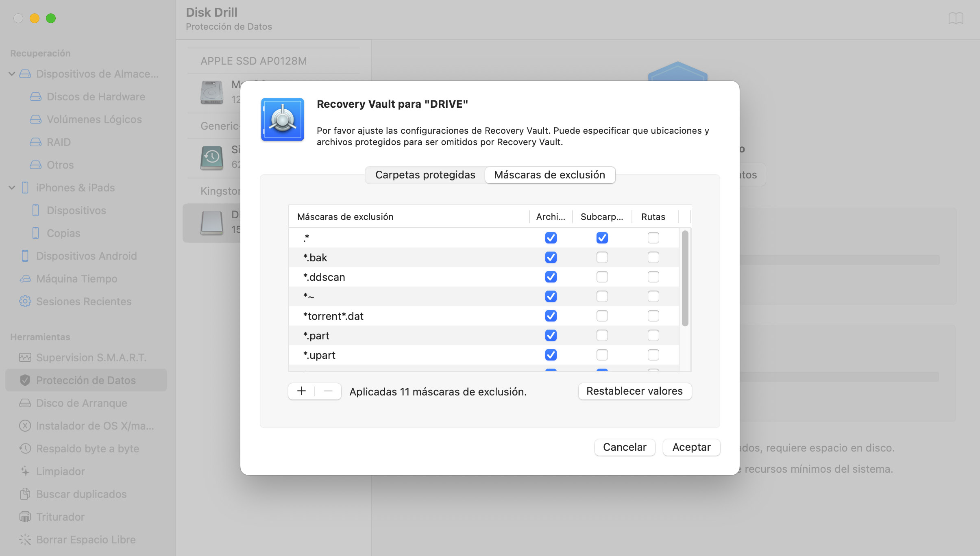Switch to Carpetas protegidas tab
This screenshot has height=556, width=980.
pos(425,174)
